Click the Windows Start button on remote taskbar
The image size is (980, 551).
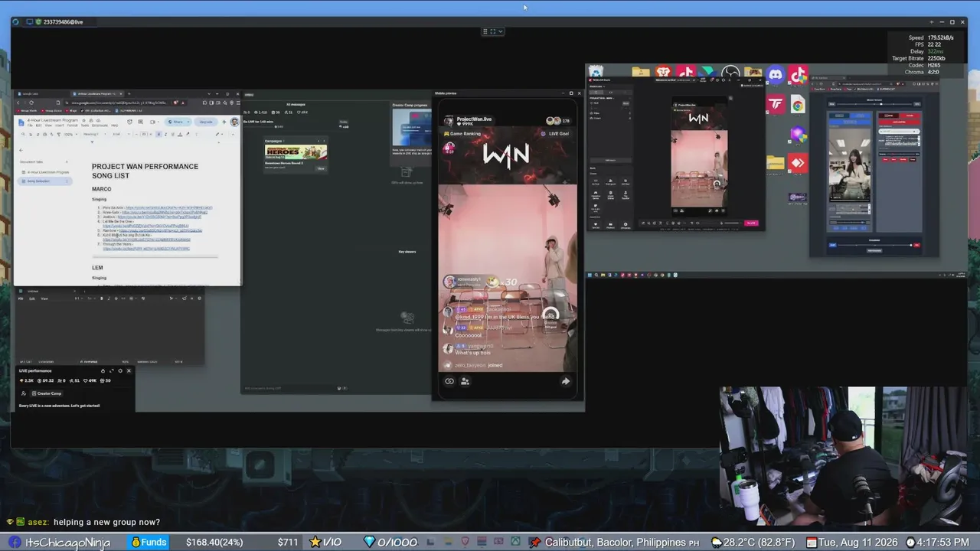point(590,275)
